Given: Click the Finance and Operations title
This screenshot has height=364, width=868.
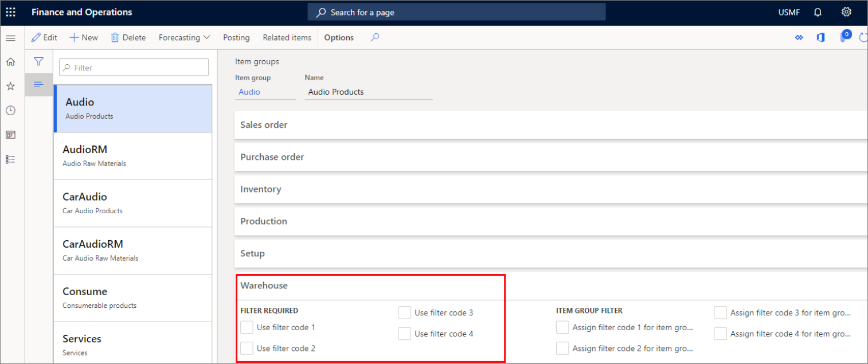Looking at the screenshot, I should pyautogui.click(x=82, y=12).
